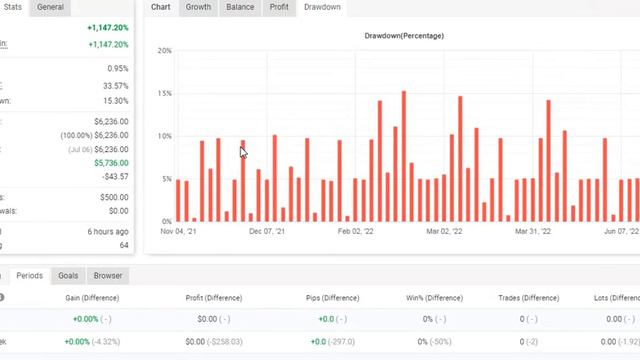The width and height of the screenshot is (640, 360).
Task: Switch to the Stats tab
Action: (12, 7)
